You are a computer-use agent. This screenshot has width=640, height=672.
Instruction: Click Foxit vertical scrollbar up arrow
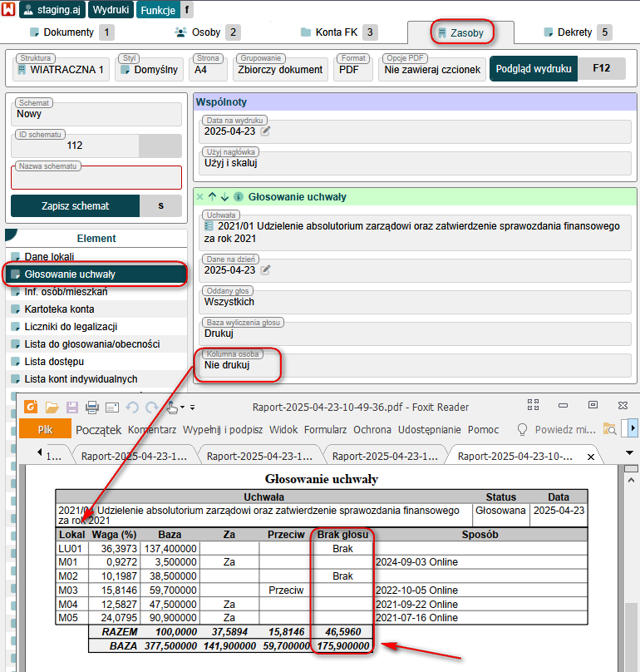click(x=631, y=481)
